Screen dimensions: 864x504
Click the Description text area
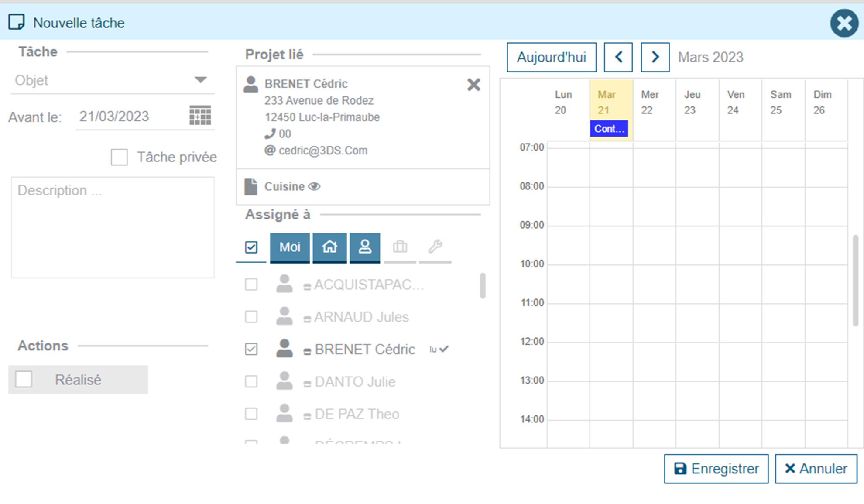click(113, 227)
